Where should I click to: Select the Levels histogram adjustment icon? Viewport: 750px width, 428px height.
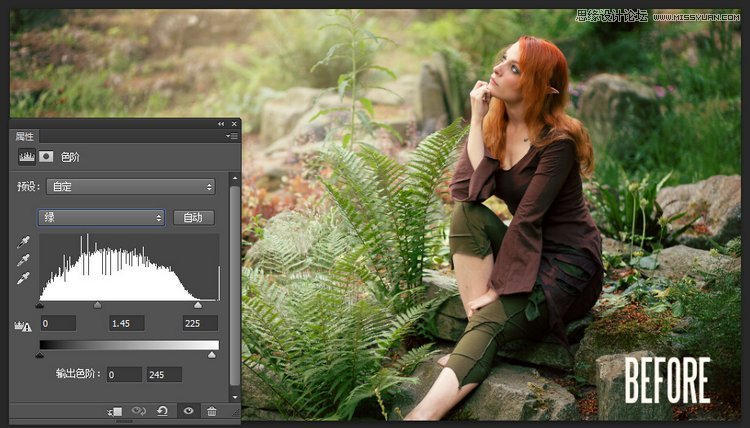[x=27, y=157]
